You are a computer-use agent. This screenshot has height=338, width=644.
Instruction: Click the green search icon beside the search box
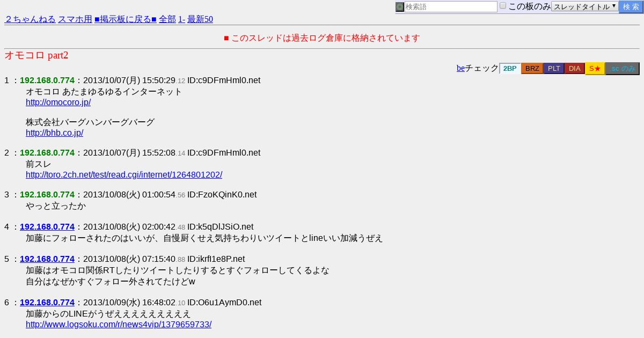click(400, 7)
